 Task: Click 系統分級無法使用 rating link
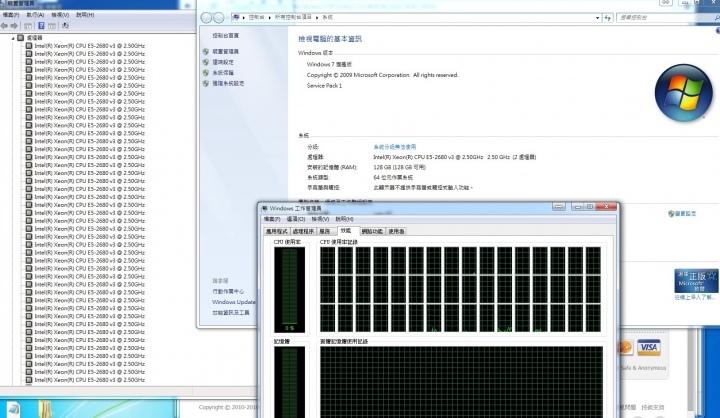click(395, 147)
